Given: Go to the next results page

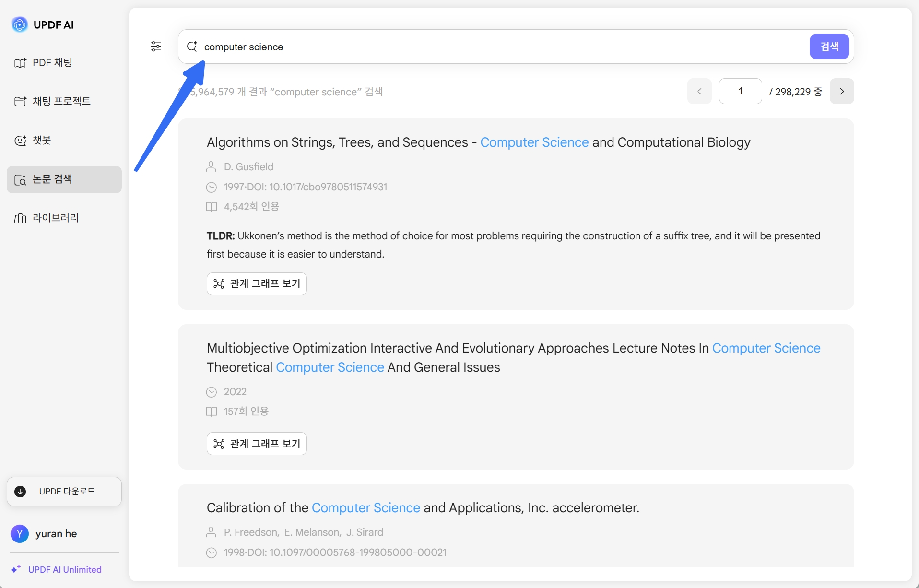Looking at the screenshot, I should 842,91.
